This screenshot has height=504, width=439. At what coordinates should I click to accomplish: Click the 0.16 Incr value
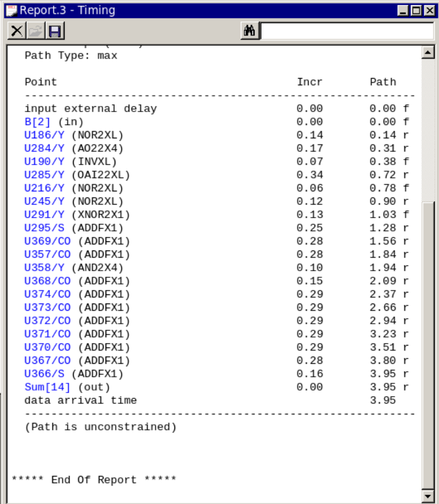(x=310, y=374)
